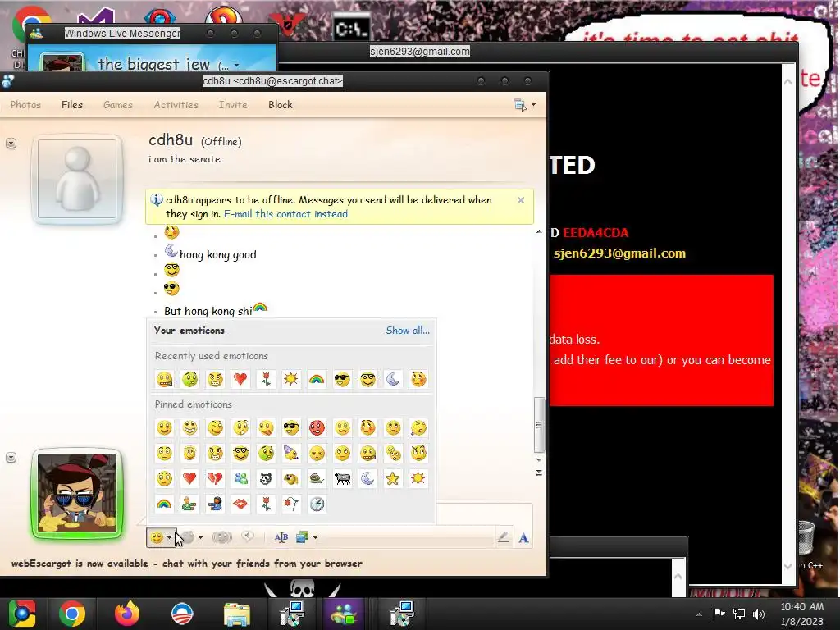840x630 pixels.
Task: Insert the secret-telling whisper emoticon
Action: pyautogui.click(x=393, y=453)
